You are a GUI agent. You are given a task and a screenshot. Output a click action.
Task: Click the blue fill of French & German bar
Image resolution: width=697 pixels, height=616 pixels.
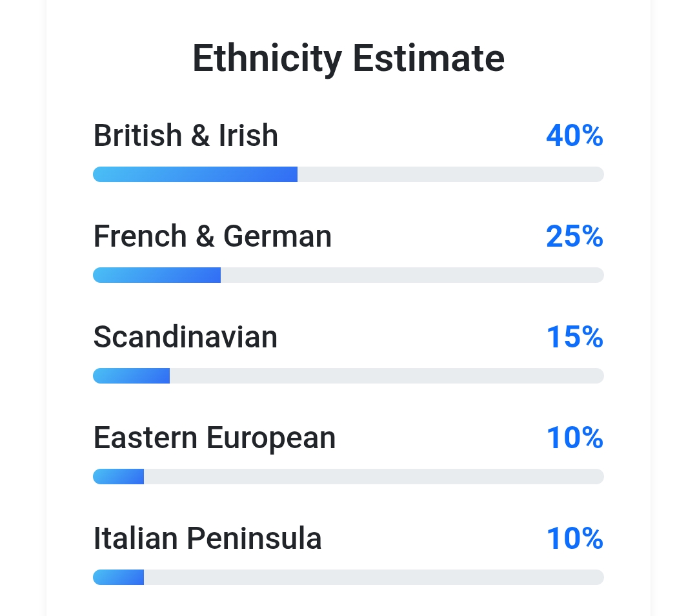(157, 275)
